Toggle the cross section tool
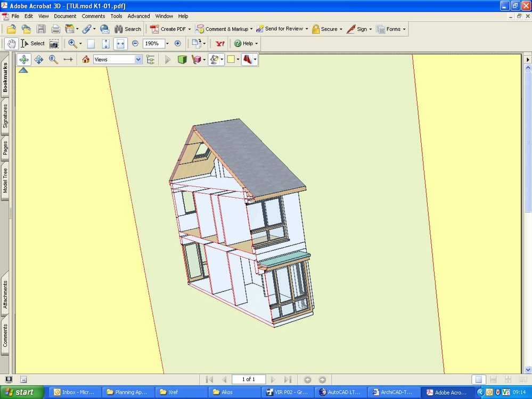532x399 pixels. [247, 60]
